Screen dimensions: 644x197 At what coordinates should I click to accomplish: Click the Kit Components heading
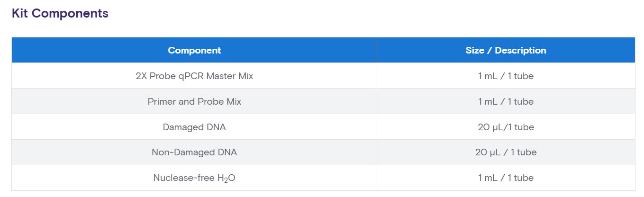point(60,14)
